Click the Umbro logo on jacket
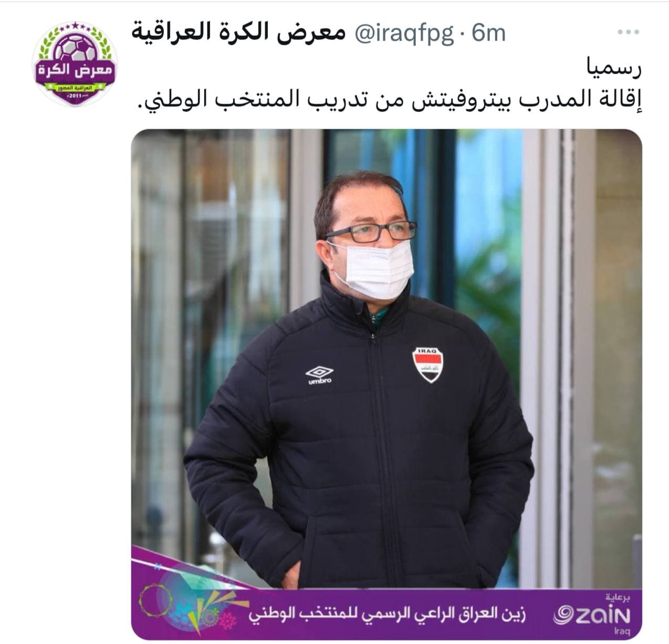Screen dimensions: 669x644 319,375
